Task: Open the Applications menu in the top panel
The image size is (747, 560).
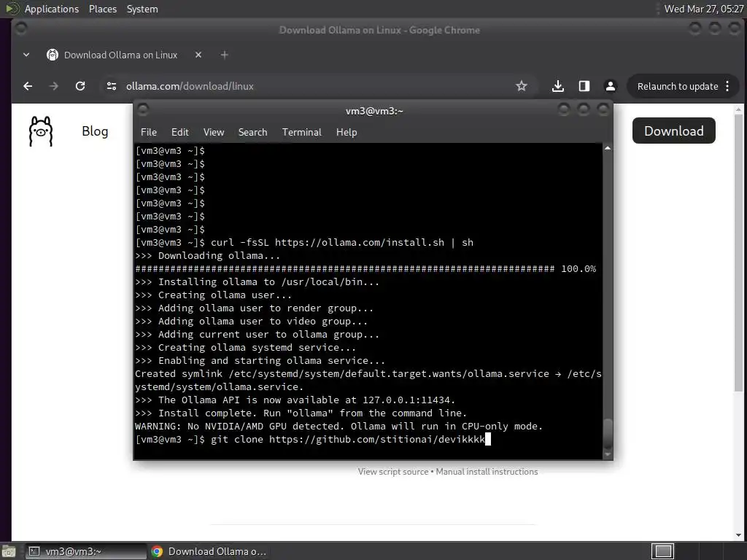Action: tap(52, 9)
